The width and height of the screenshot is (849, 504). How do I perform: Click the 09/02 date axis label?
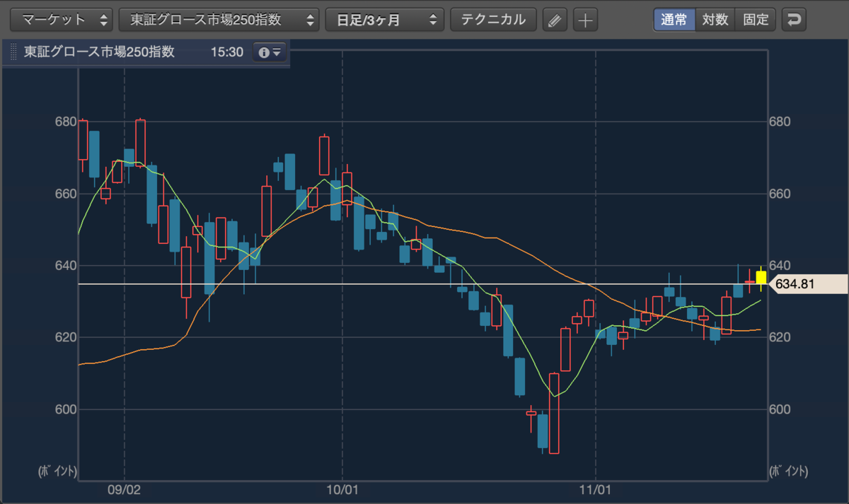(x=124, y=488)
